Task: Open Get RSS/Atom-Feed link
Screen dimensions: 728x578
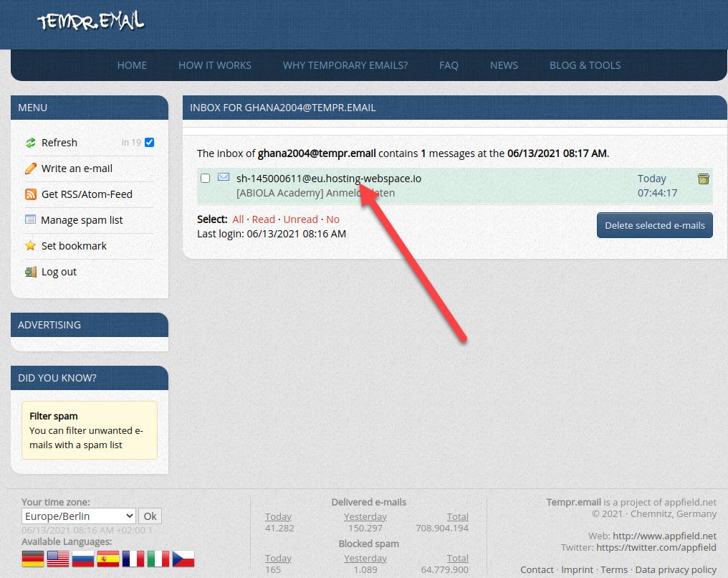Action: pos(87,194)
